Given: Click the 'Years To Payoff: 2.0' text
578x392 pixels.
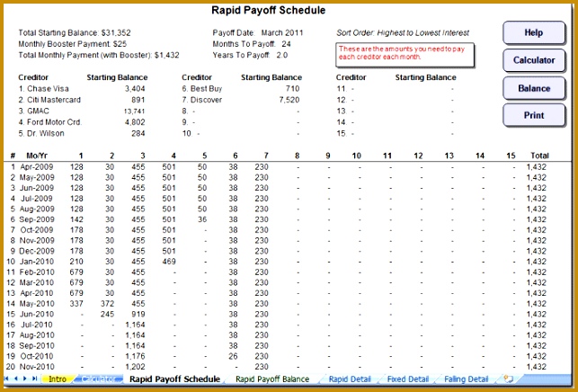Looking at the screenshot, I should 250,56.
